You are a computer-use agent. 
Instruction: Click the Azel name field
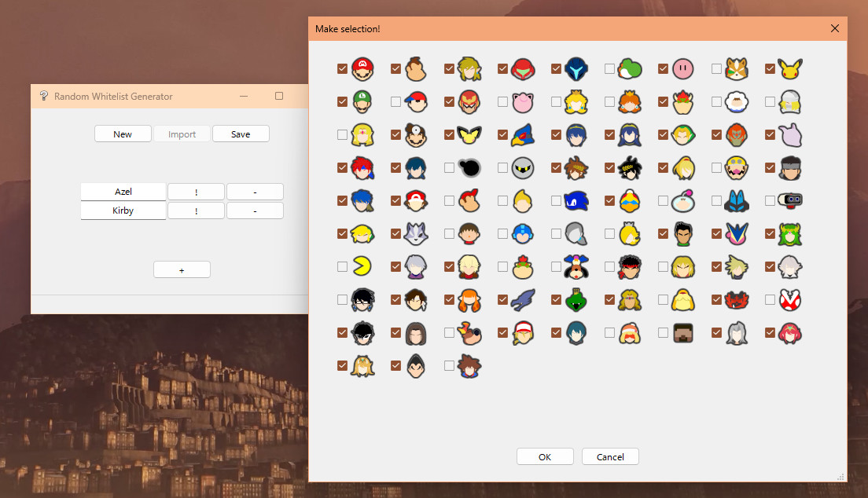coord(123,192)
